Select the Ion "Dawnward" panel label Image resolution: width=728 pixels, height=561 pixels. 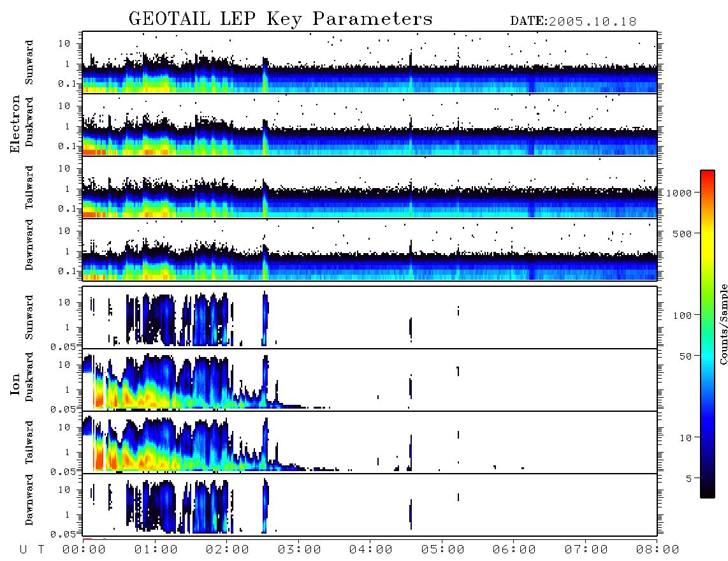29,500
